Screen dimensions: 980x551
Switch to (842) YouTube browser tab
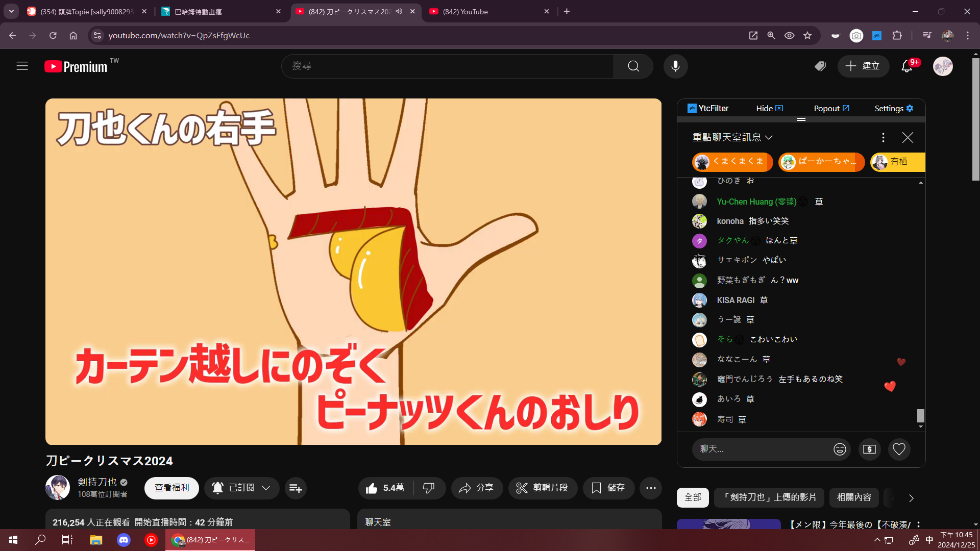tap(489, 11)
